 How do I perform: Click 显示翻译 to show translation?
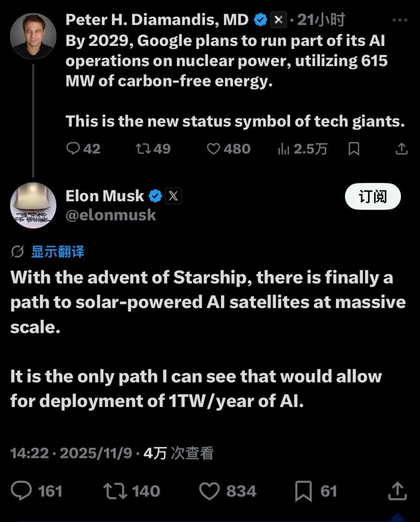point(58,252)
